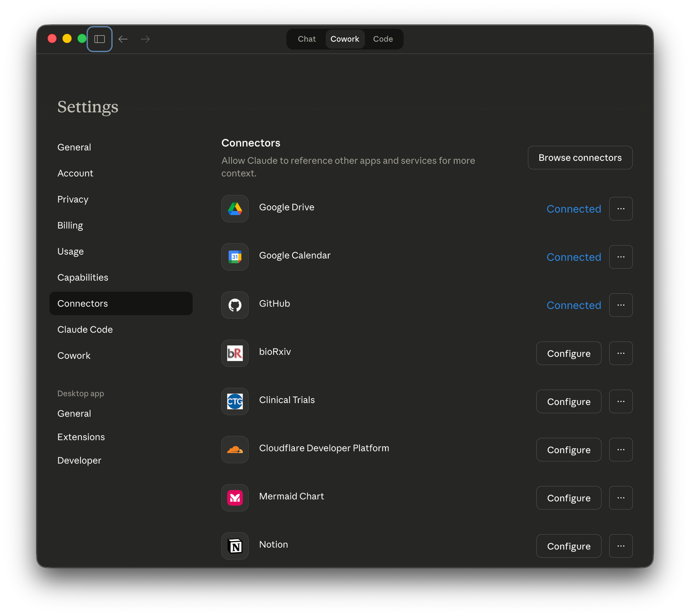Open Developer settings under Desktop app

click(79, 460)
